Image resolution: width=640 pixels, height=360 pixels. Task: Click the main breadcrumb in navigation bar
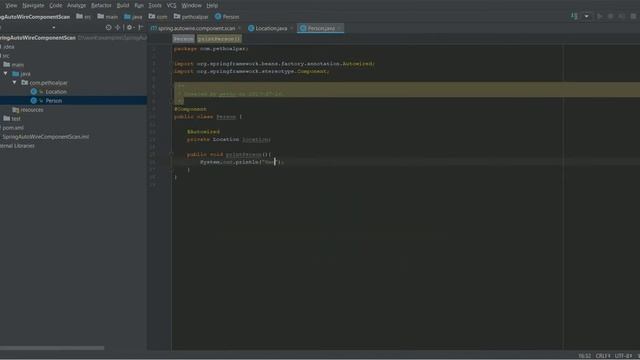[108, 17]
